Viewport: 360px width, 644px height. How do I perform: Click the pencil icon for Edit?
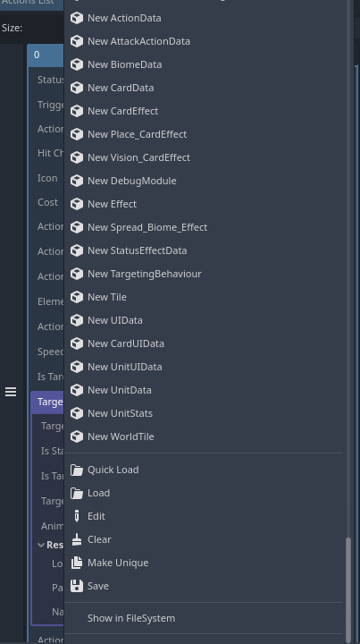tap(77, 516)
